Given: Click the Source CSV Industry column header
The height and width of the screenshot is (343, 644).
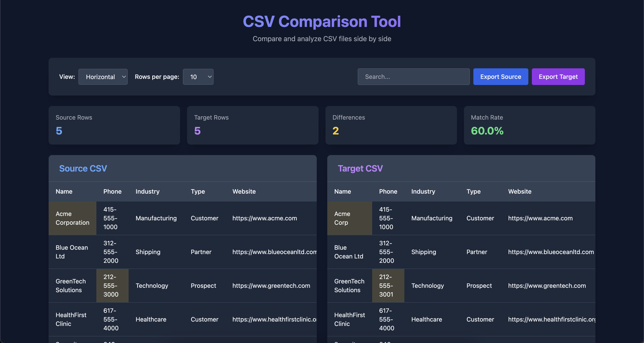Looking at the screenshot, I should pos(147,191).
